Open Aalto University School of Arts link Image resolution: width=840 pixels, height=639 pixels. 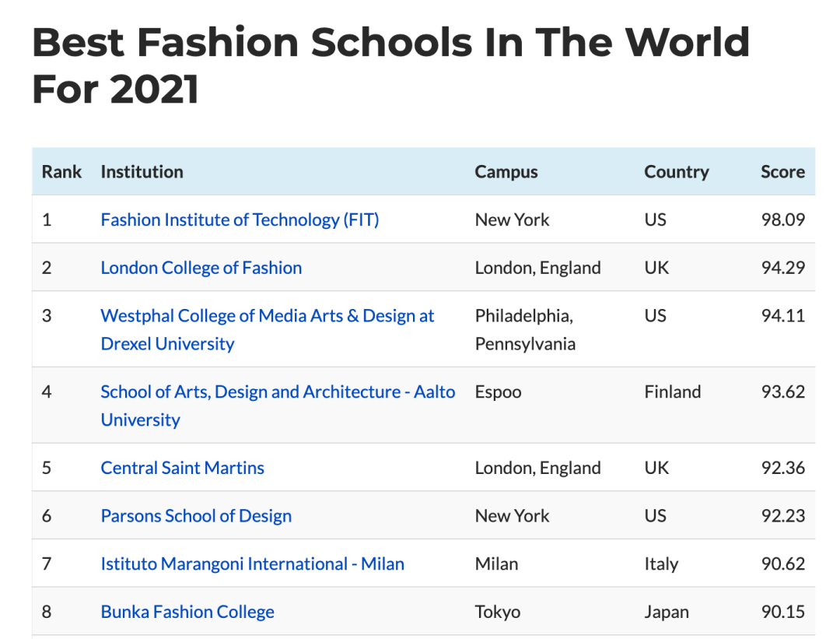pos(277,392)
